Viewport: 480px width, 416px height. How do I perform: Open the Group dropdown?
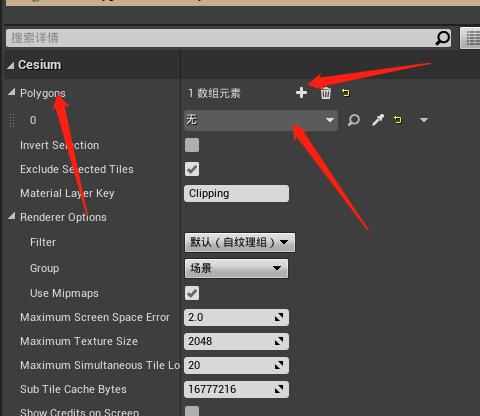click(x=236, y=268)
